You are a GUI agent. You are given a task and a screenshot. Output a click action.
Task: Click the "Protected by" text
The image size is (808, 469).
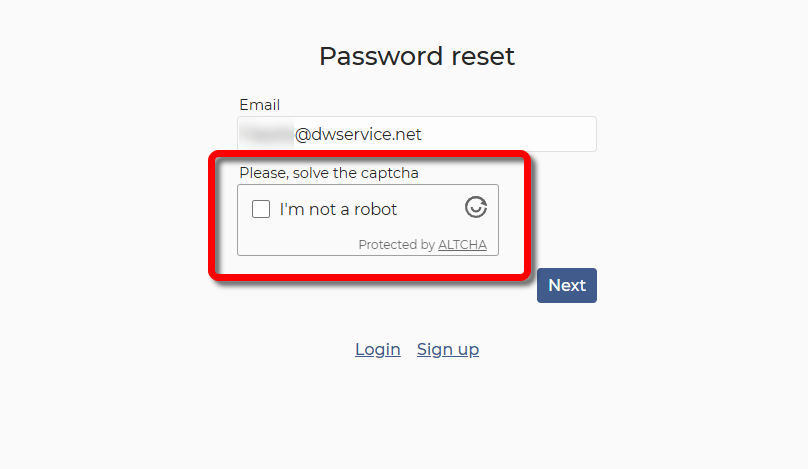click(396, 245)
